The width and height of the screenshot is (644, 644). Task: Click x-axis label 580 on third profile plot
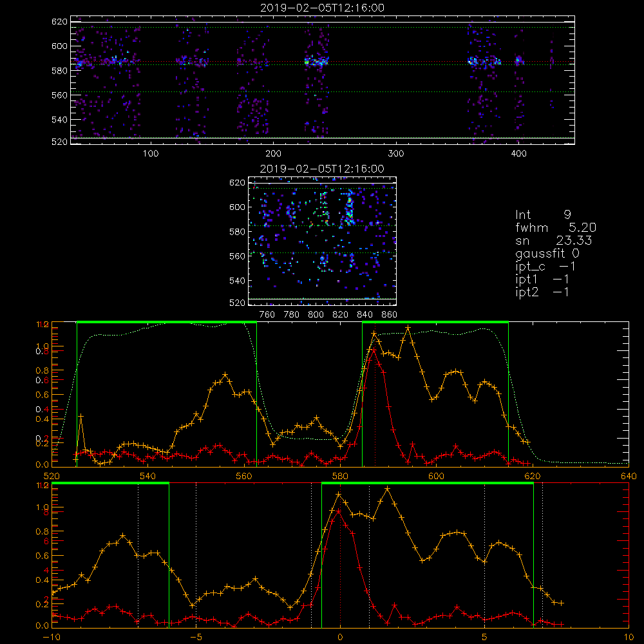tap(340, 476)
